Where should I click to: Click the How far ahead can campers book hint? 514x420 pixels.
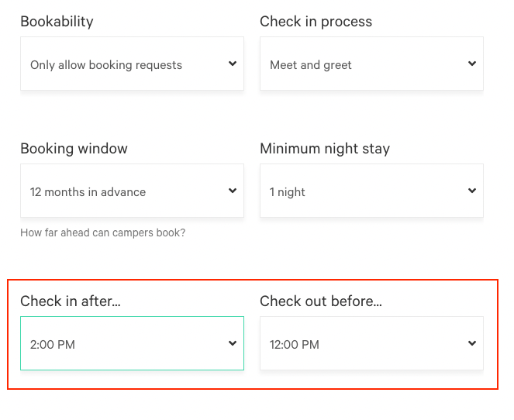[103, 233]
